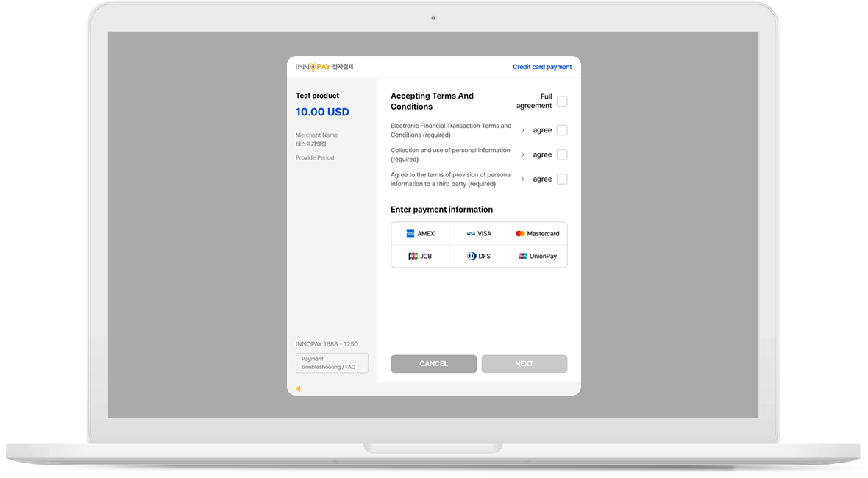Click the Merchant Name label
The image size is (868, 478).
316,135
